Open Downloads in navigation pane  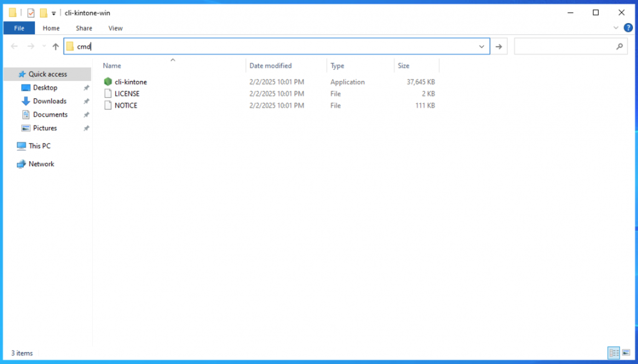click(x=50, y=101)
